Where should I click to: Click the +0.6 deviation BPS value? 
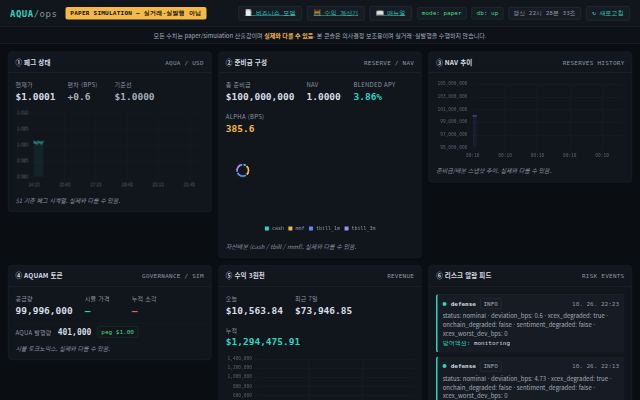pos(79,97)
